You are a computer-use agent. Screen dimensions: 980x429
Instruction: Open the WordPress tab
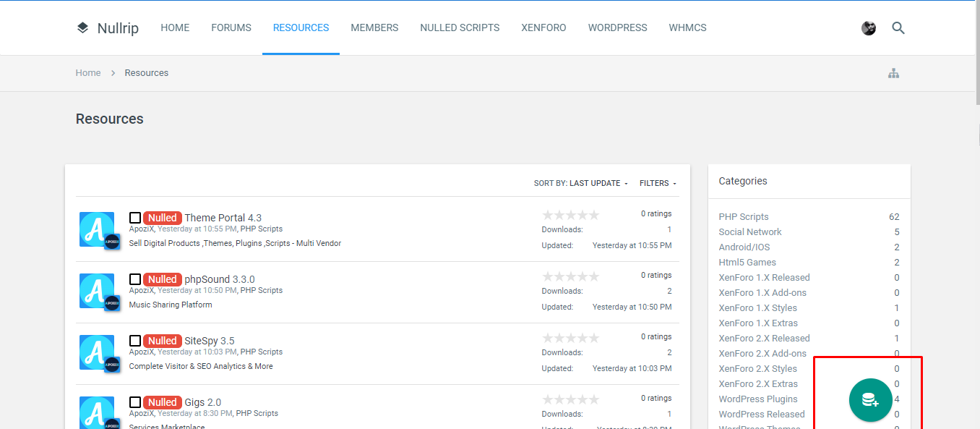point(617,27)
